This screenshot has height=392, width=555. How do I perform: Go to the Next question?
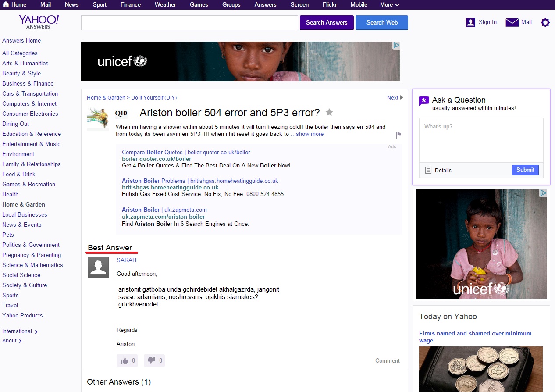pos(395,98)
